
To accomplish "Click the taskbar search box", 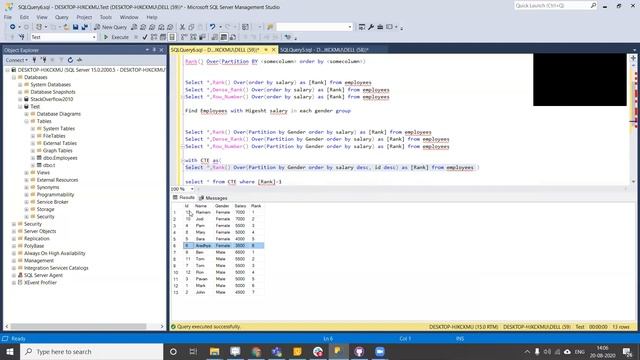I will (91, 351).
